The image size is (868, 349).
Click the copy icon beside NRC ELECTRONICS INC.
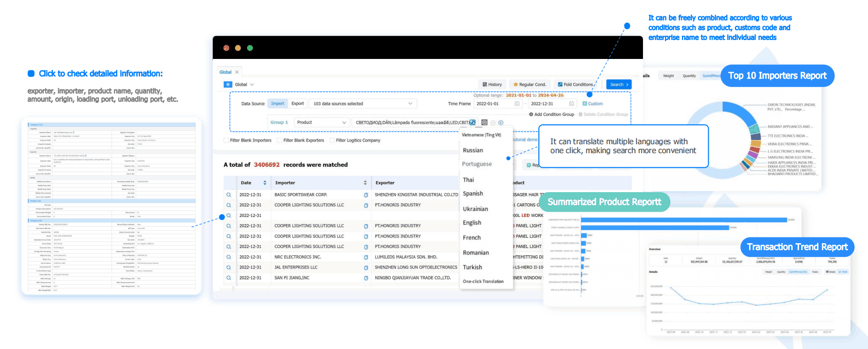click(x=366, y=257)
